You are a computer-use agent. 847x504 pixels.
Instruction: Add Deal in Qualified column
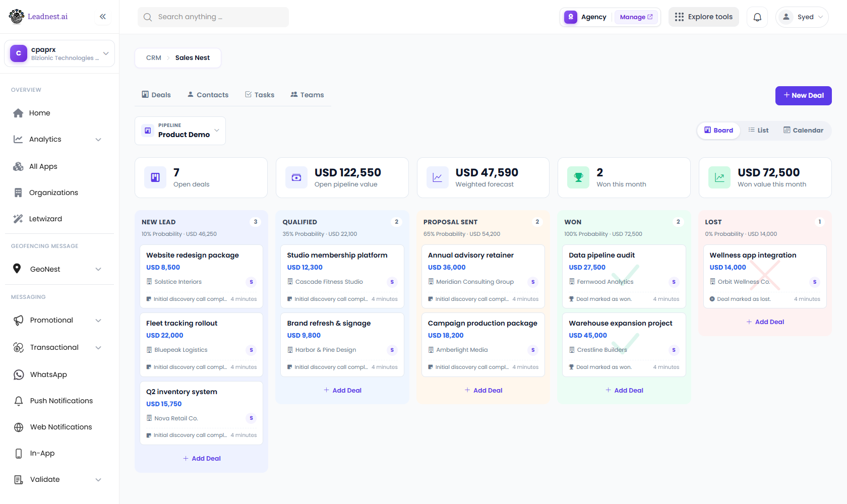[342, 390]
